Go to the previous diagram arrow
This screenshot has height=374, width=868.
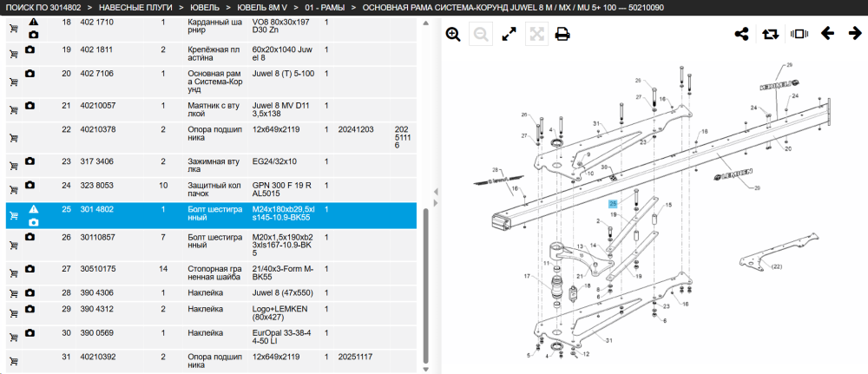pyautogui.click(x=827, y=34)
